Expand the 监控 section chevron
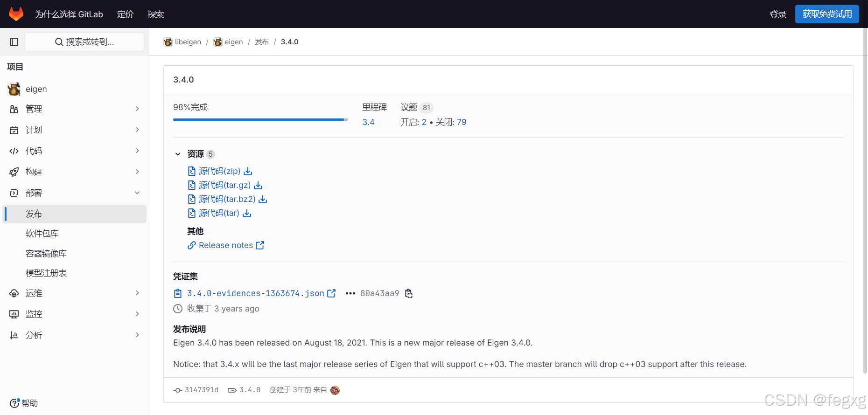 pyautogui.click(x=137, y=314)
